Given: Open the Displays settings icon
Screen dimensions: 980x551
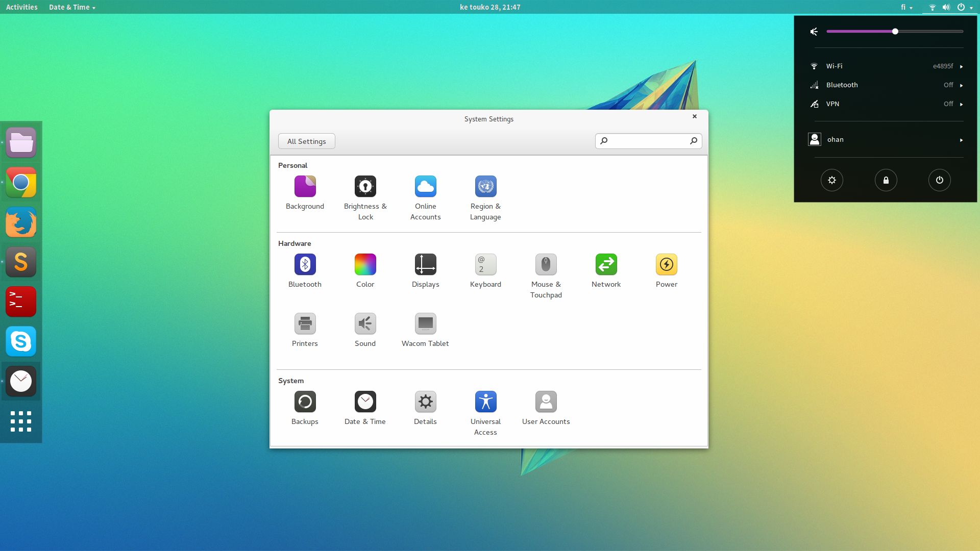Looking at the screenshot, I should 425,265.
